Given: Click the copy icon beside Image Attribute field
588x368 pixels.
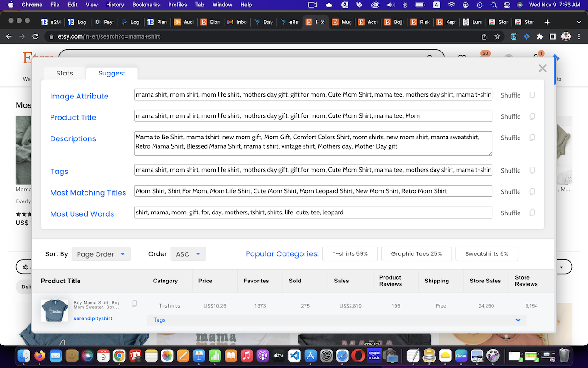Looking at the screenshot, I should [532, 95].
